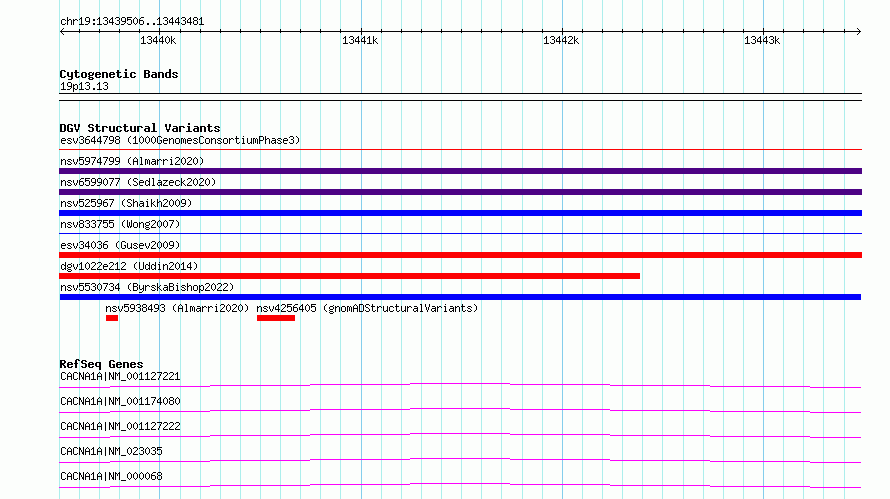
Task: Click the nsv5974799 (Almarri2020) label
Action: coord(132,161)
